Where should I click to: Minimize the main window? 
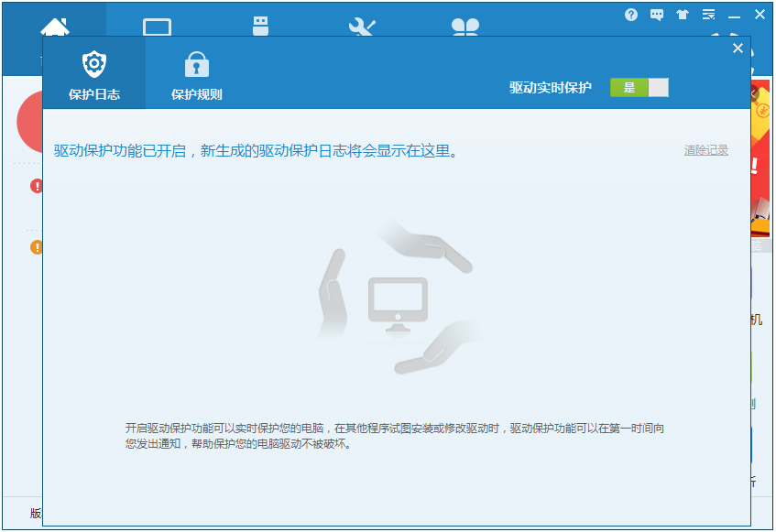pos(734,16)
